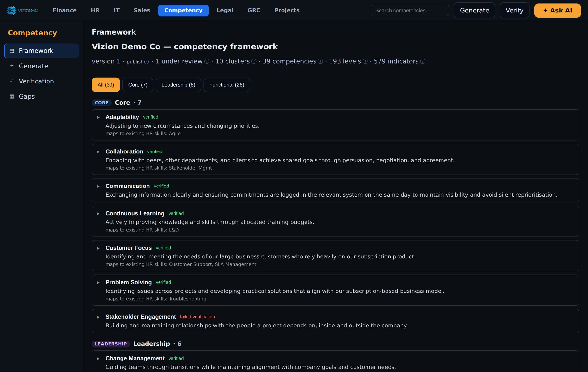This screenshot has width=588, height=372.
Task: Click the Change Management title
Action: pos(135,358)
